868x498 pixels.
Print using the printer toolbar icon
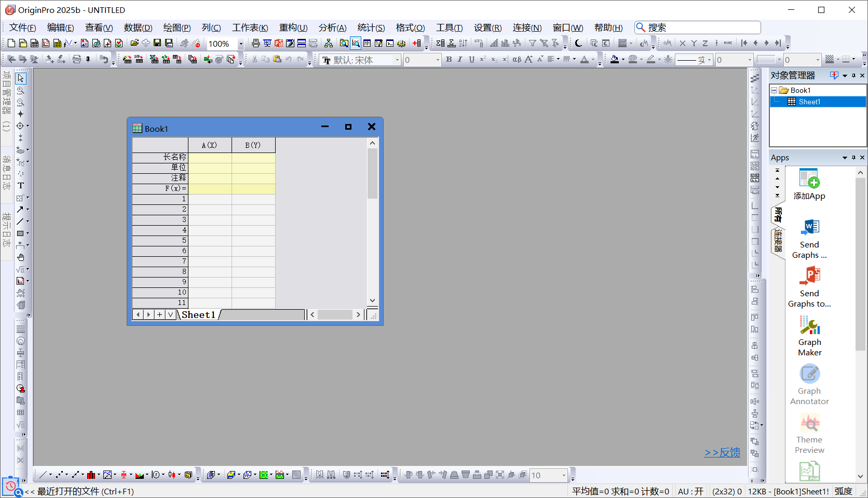tap(255, 43)
